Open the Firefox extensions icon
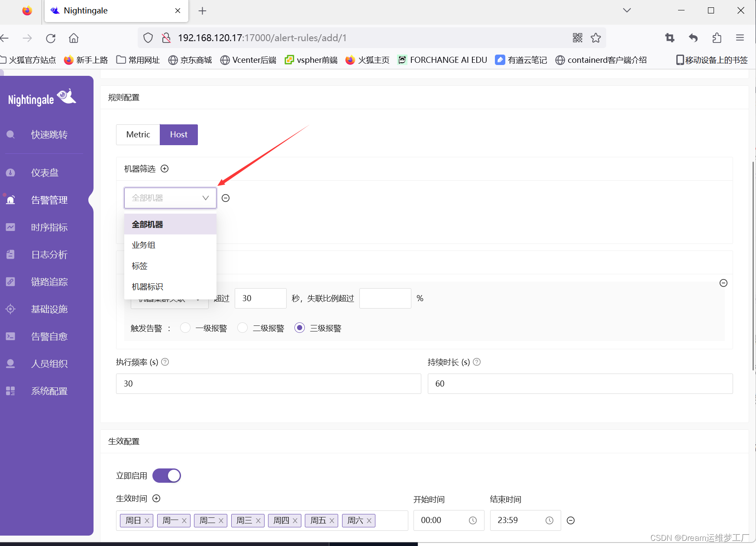 click(717, 38)
